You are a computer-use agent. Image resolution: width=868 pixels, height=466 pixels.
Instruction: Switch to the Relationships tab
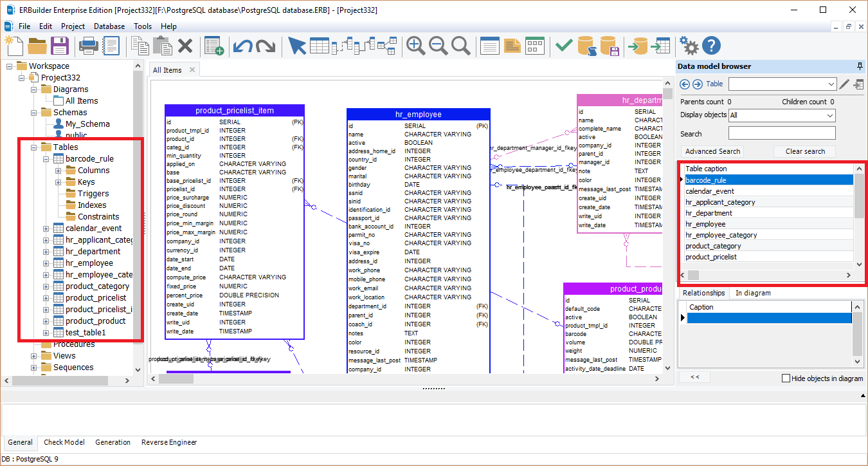pyautogui.click(x=703, y=293)
